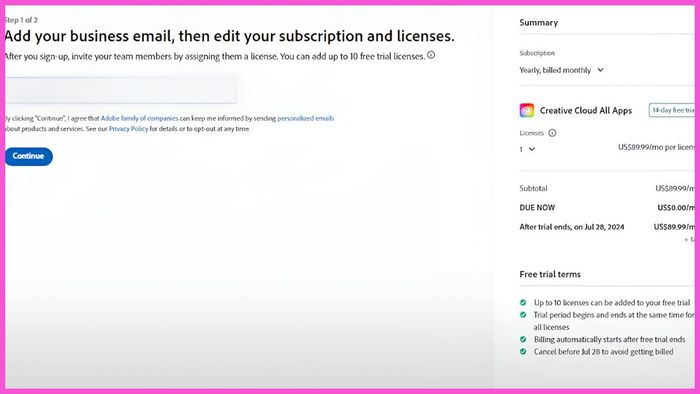Click the Summary heading
The width and height of the screenshot is (700, 394).
tap(538, 23)
